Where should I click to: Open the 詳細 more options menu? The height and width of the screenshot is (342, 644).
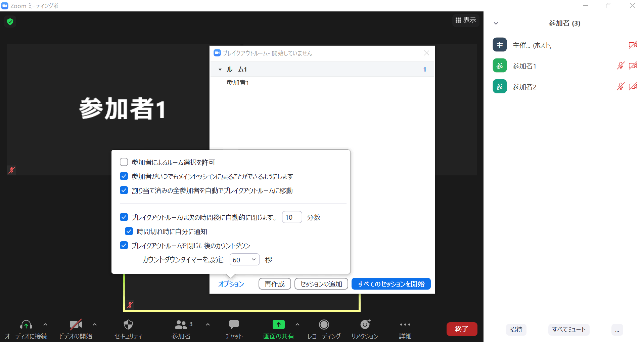405,325
